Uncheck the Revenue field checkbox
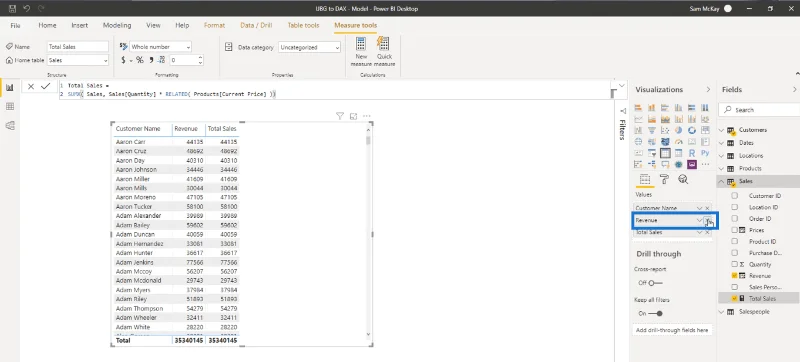The image size is (800, 362). tap(735, 275)
